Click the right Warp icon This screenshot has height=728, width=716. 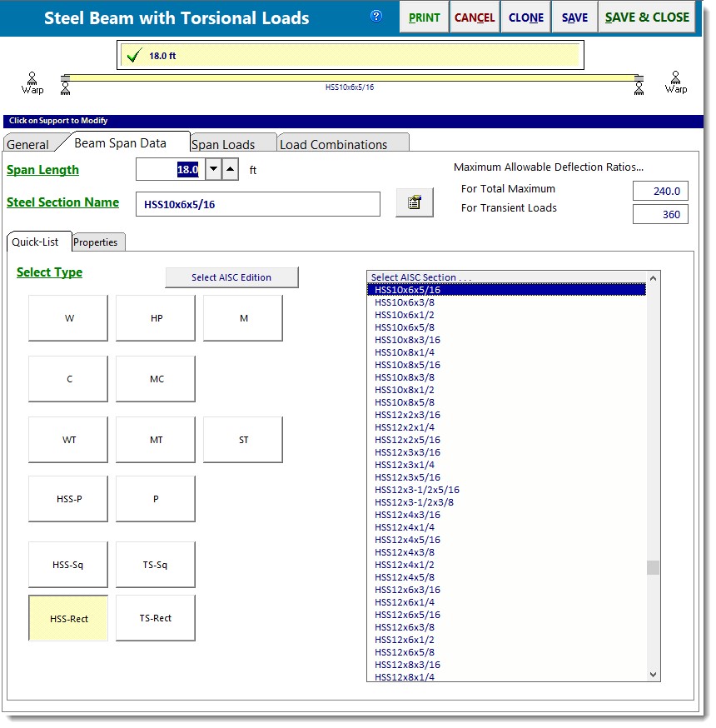click(x=676, y=81)
